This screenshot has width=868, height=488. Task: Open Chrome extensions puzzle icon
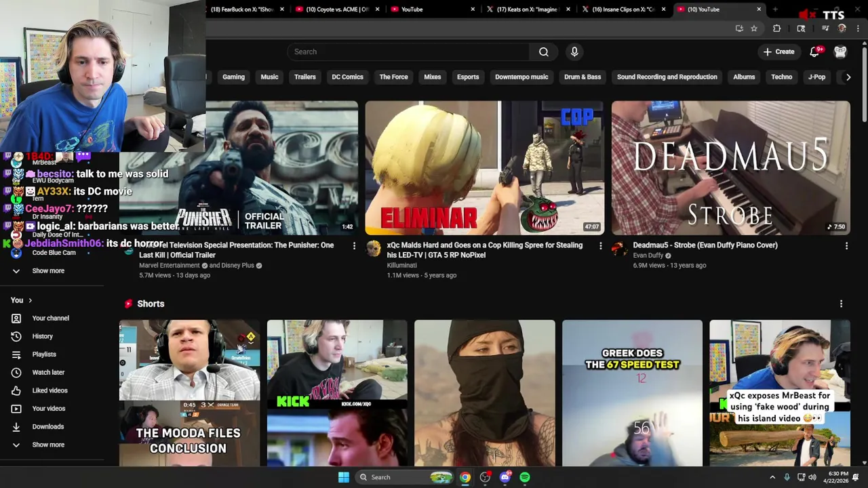(776, 28)
